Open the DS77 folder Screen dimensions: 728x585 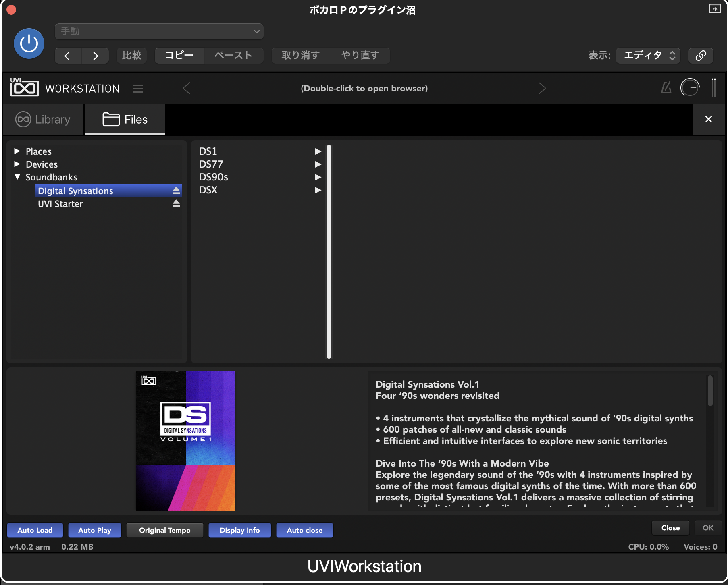point(260,164)
